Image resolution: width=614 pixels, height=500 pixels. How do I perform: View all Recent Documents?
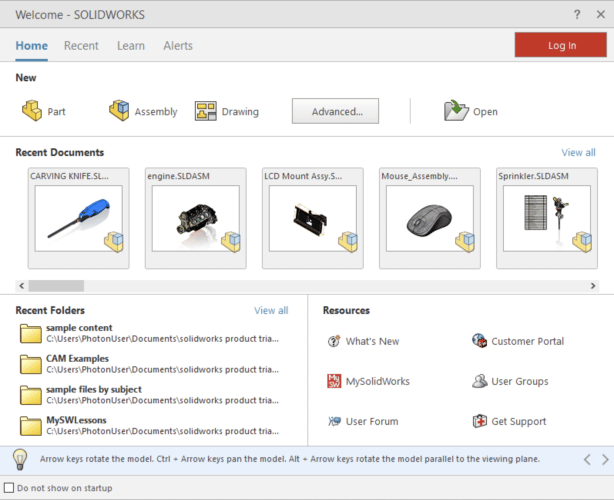pos(578,152)
